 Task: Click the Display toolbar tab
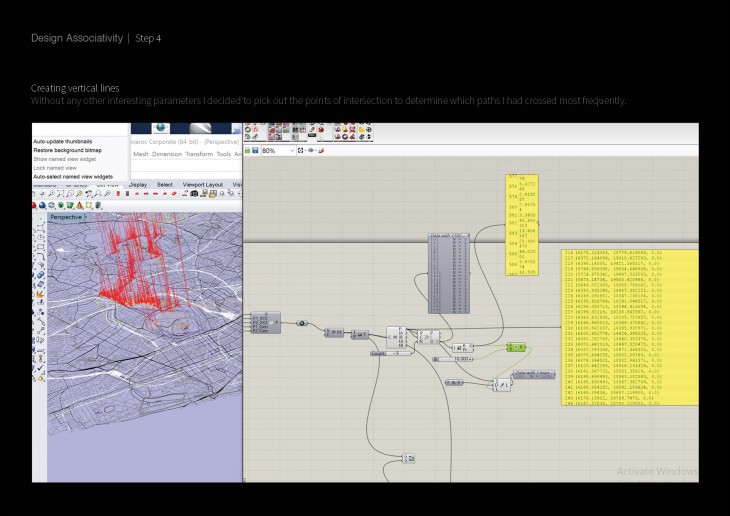click(x=136, y=185)
